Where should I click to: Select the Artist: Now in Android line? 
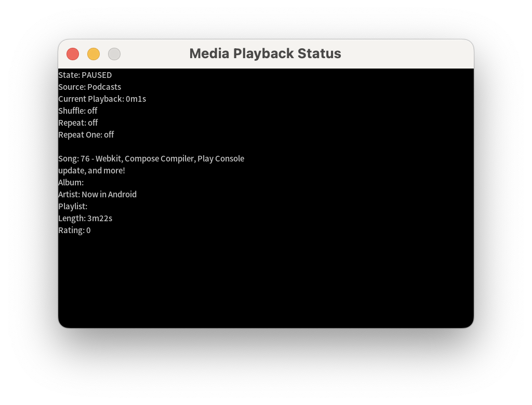tap(97, 194)
